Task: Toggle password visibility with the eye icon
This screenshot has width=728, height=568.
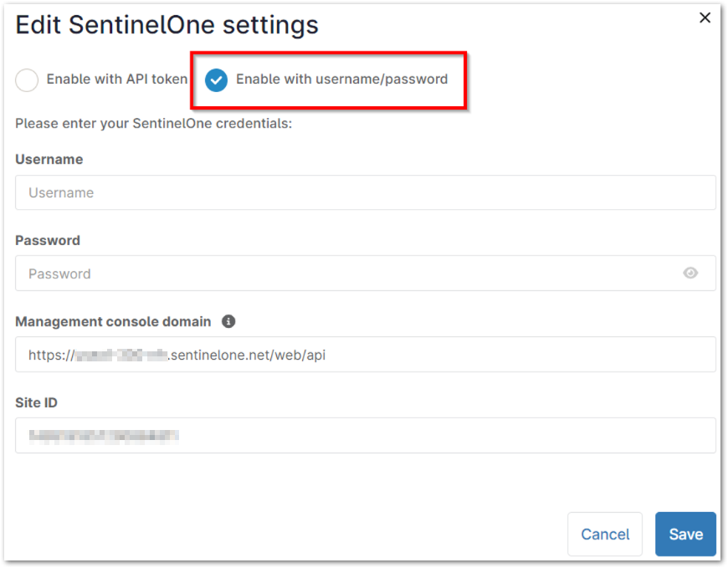Action: 690,273
